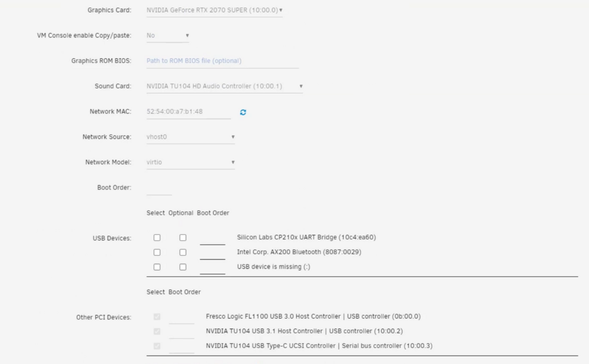Click boot order field for Intel AX200 Bluetooth
Screen dimensions: 589x364
click(x=213, y=253)
